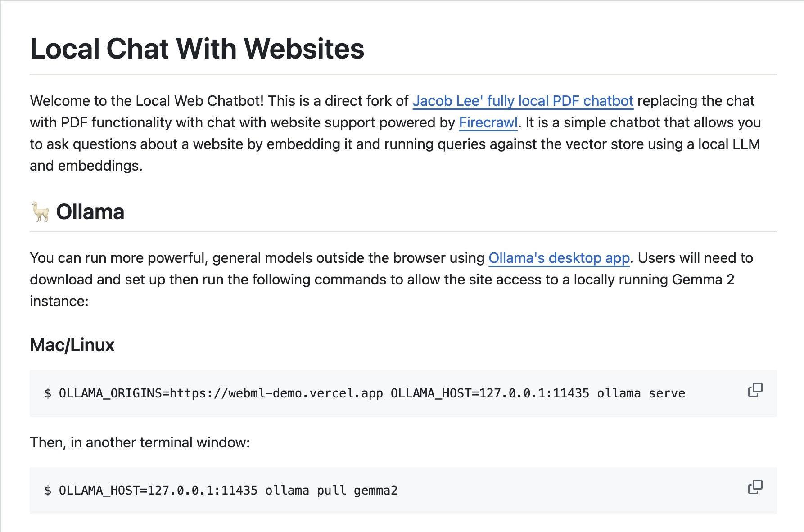This screenshot has width=804, height=532.
Task: Click the word gemma2 in second command
Action: click(x=375, y=491)
